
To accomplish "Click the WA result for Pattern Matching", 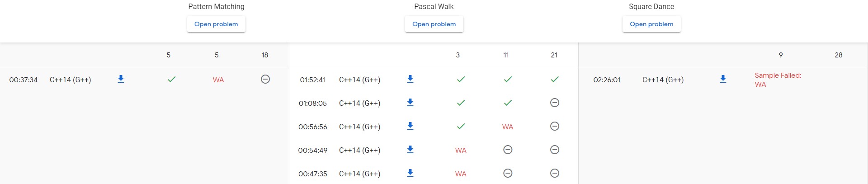I will coord(218,80).
